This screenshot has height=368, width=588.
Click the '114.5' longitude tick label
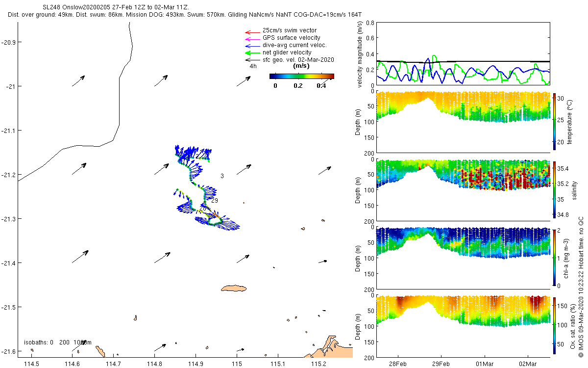pos(31,363)
